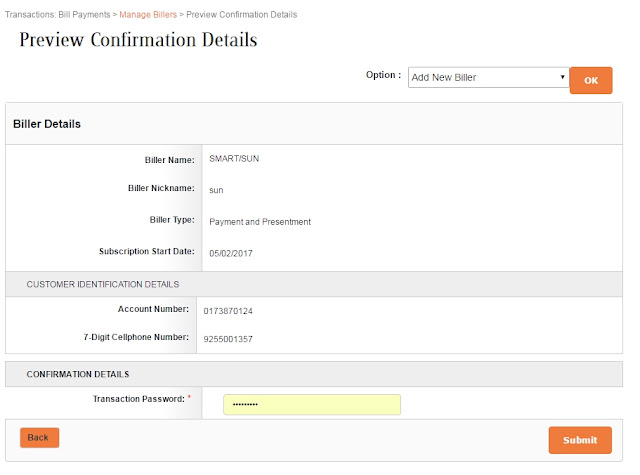Click the Preview Confirmation Details page title
640x475 pixels.
coord(138,40)
